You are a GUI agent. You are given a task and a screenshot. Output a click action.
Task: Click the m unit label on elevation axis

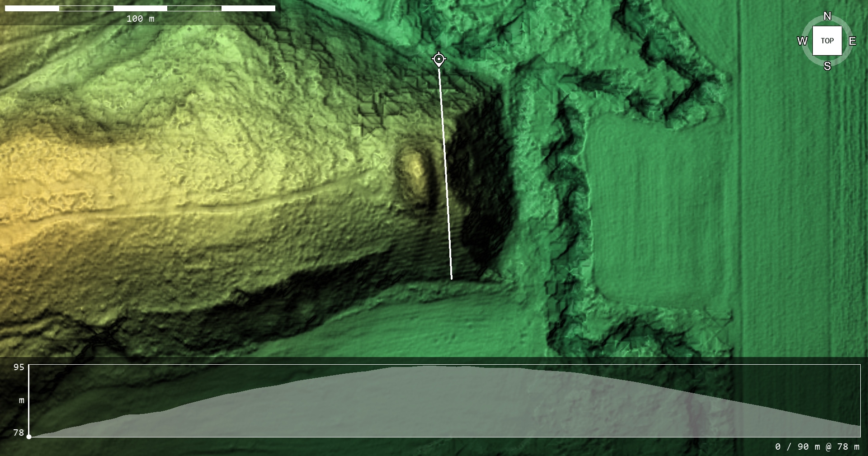point(21,400)
